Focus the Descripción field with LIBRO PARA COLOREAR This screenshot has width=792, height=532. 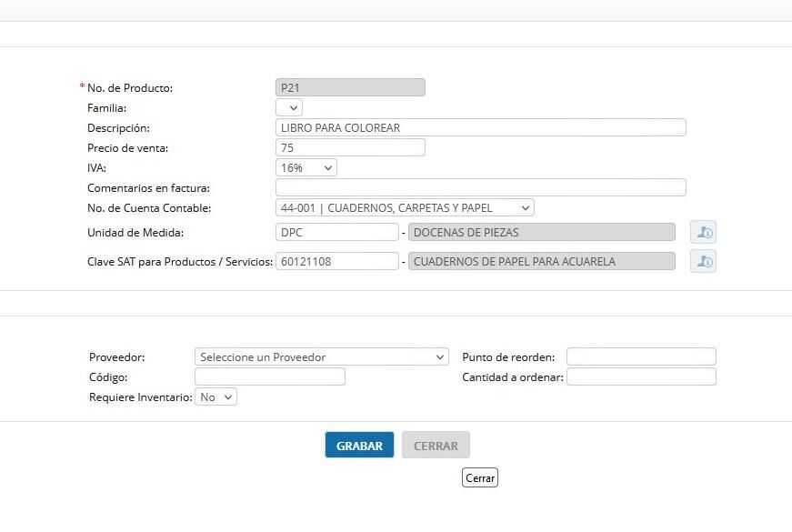[x=481, y=128]
